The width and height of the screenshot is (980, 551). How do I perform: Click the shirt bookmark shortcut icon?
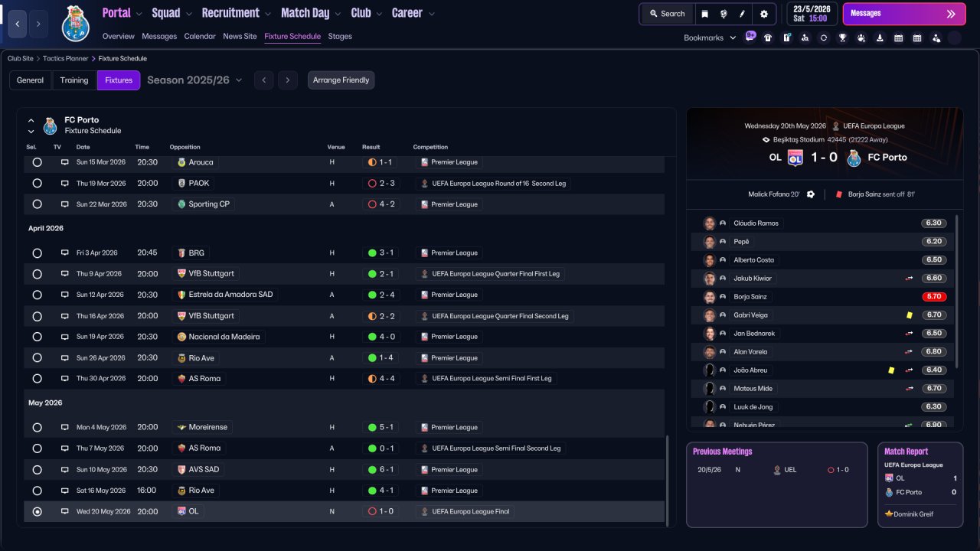[768, 37]
